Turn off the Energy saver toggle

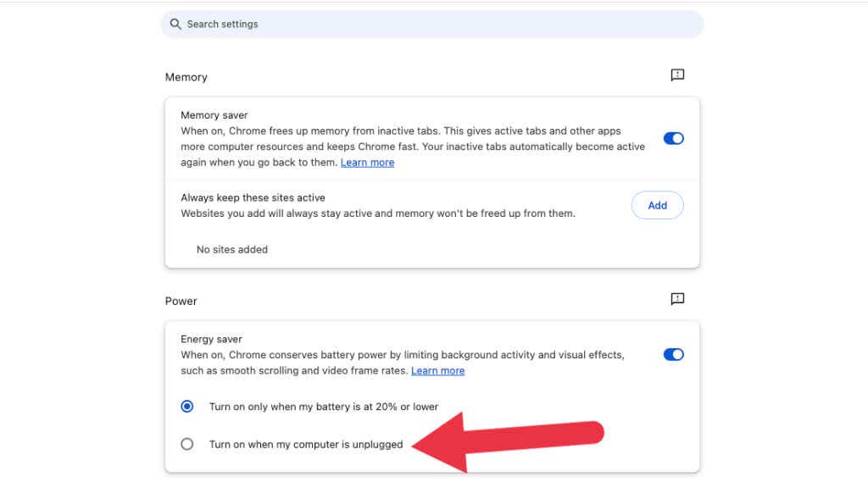[673, 355]
